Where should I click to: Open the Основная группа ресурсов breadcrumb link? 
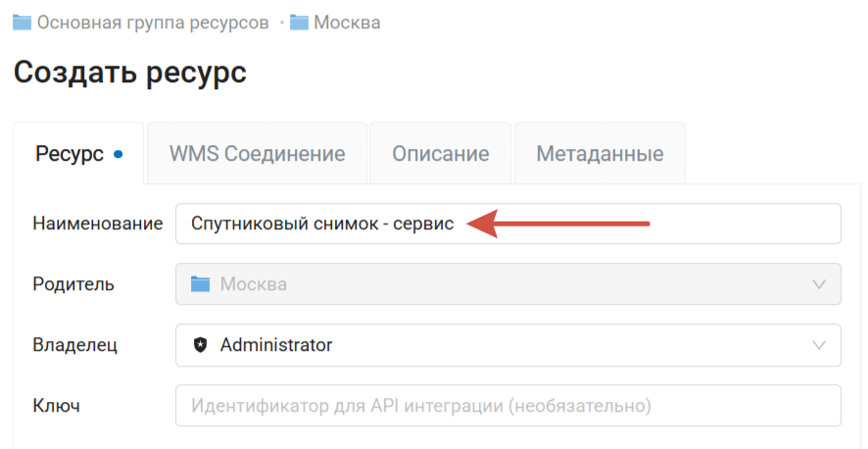[x=152, y=22]
